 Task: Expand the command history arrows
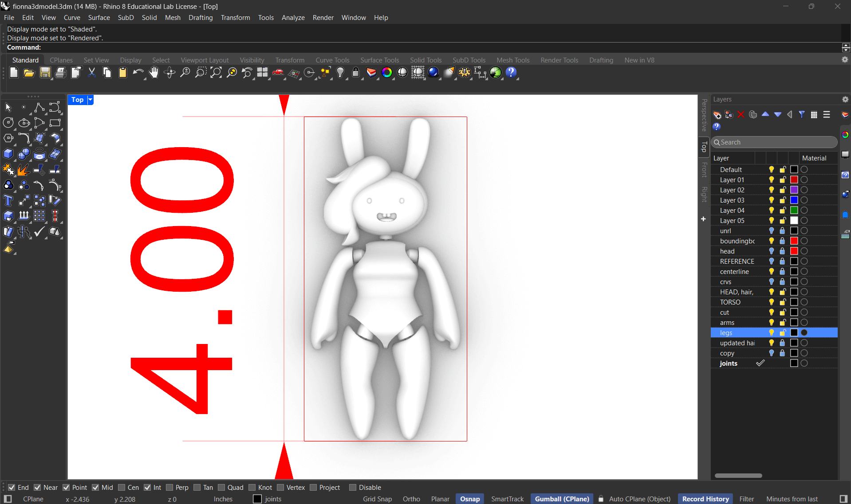tap(846, 47)
